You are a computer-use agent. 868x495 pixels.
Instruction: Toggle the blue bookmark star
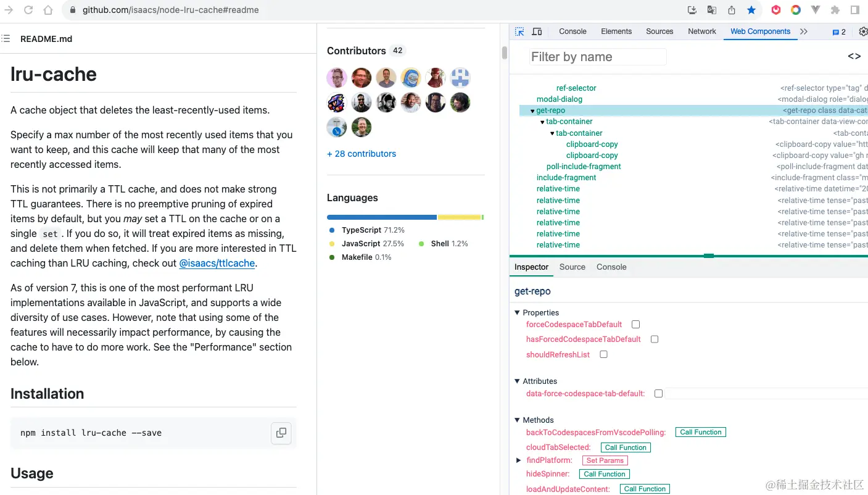tap(751, 10)
